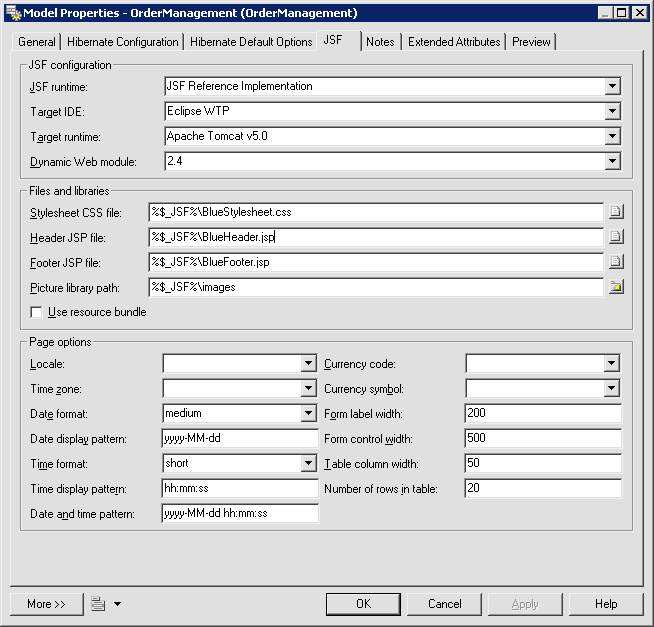
Task: Switch to the General tab
Action: pos(37,42)
